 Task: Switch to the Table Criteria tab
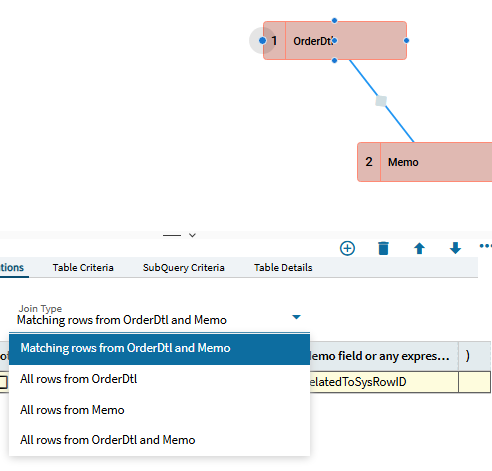83,268
